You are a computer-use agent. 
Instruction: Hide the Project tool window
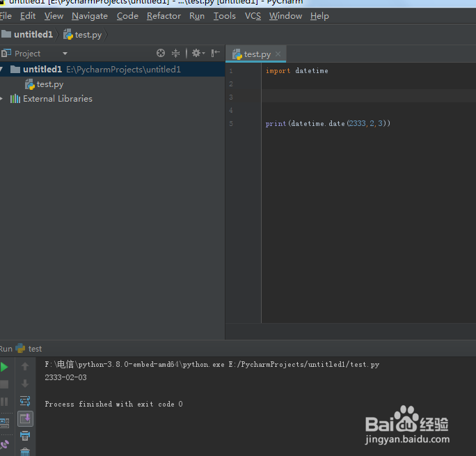(x=216, y=53)
